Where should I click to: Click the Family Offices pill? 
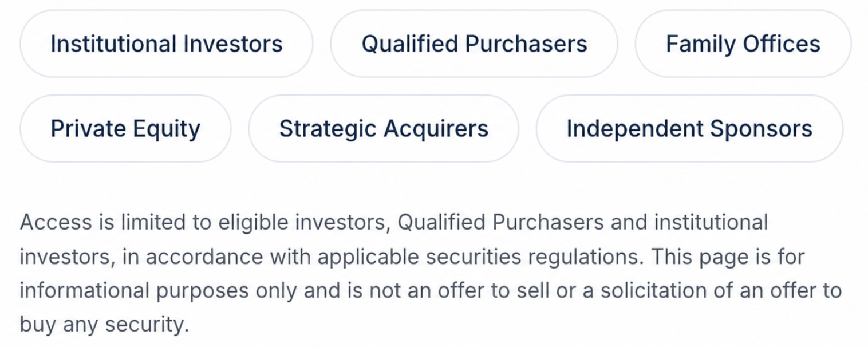(743, 44)
